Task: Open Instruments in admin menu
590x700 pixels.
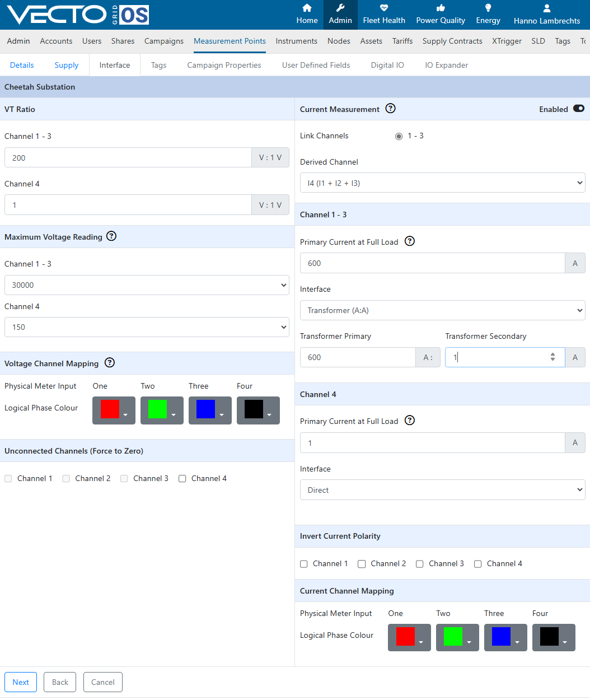Action: tap(297, 41)
